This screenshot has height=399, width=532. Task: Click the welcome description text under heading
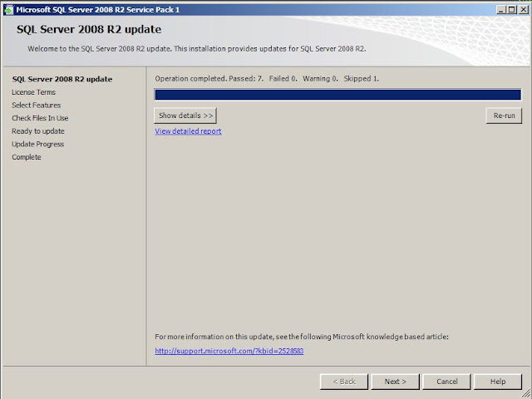click(x=197, y=49)
